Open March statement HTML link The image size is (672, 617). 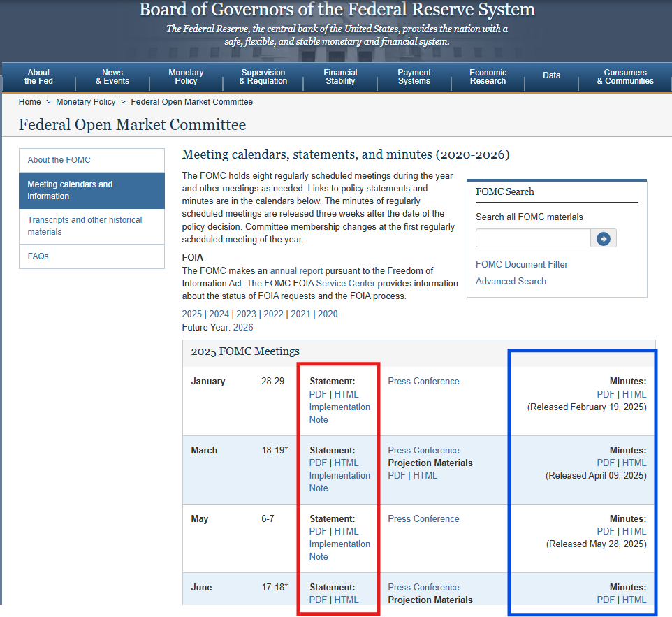click(346, 463)
